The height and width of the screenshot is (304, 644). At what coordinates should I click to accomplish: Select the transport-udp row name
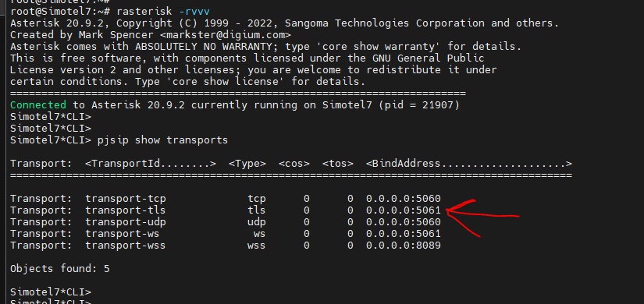[x=126, y=222]
